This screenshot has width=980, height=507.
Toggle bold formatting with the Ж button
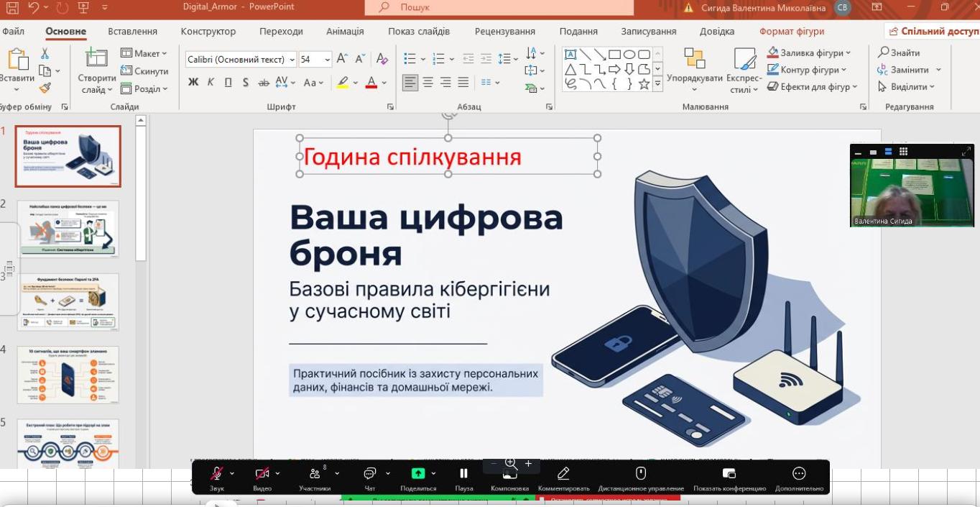coord(193,83)
